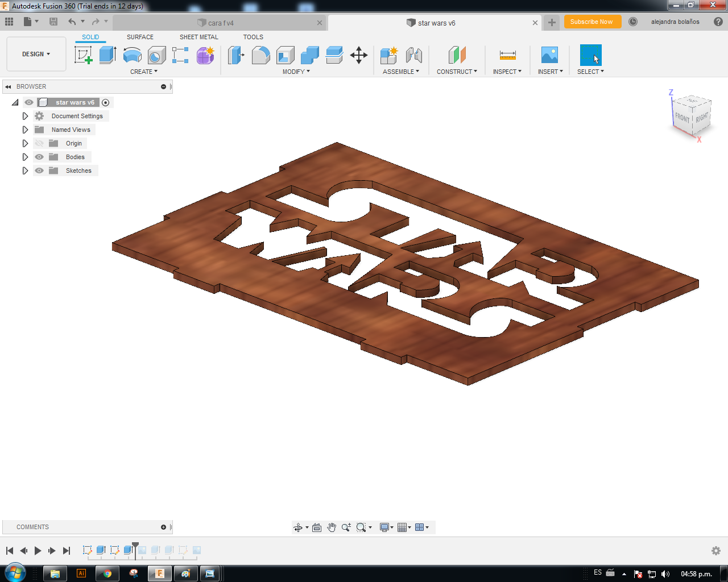This screenshot has height=582, width=728.
Task: Open the Data Panel grid icon
Action: click(9, 22)
